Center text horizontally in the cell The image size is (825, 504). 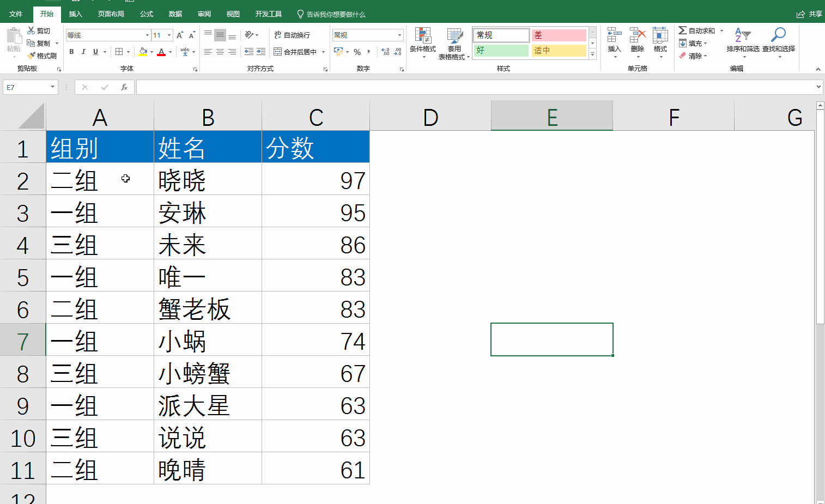click(220, 52)
